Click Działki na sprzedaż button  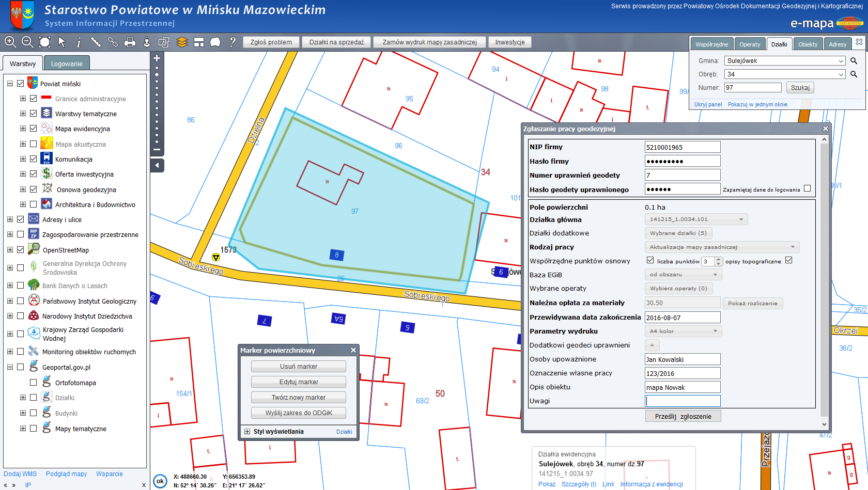[336, 42]
